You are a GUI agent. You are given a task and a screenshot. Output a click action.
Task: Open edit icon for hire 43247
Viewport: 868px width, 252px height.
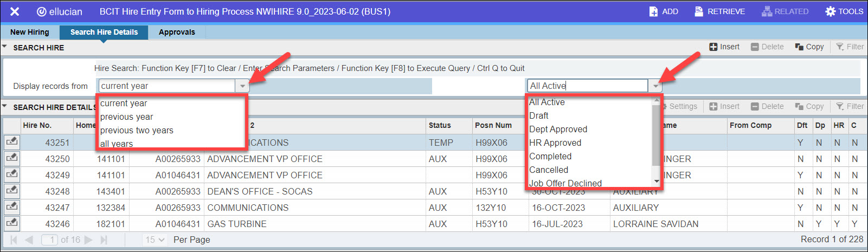point(11,207)
